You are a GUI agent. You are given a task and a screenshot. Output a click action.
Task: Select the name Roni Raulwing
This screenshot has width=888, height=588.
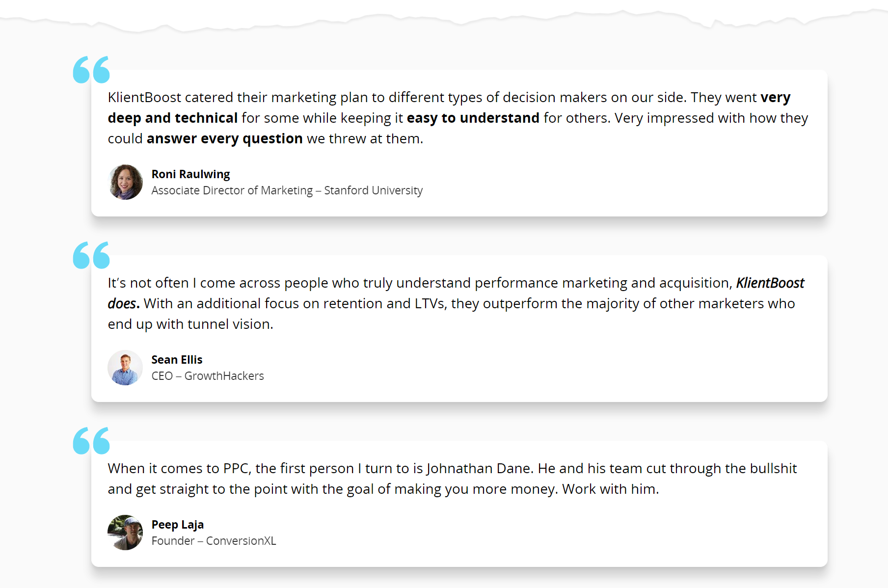click(x=190, y=174)
